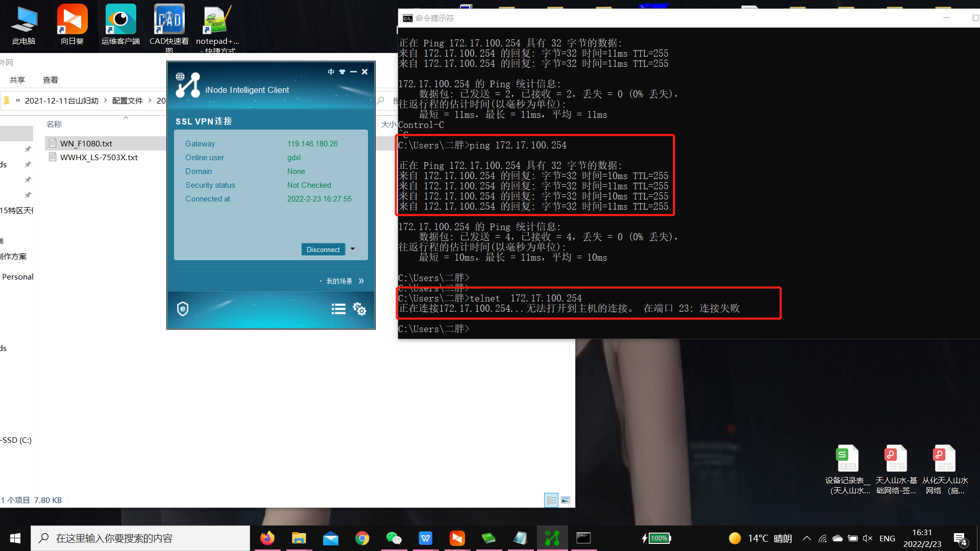Image resolution: width=980 pixels, height=551 pixels.
Task: Open iNode skin shirt icon
Action: [342, 72]
